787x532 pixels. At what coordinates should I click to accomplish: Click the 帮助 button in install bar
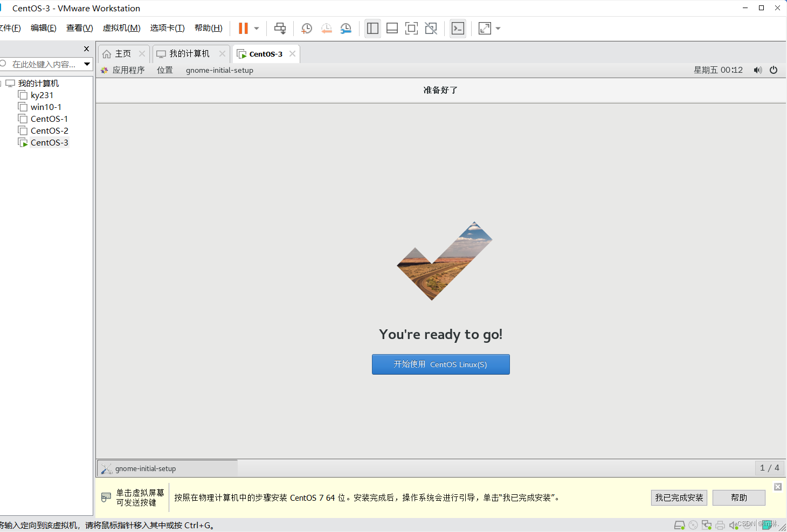739,498
